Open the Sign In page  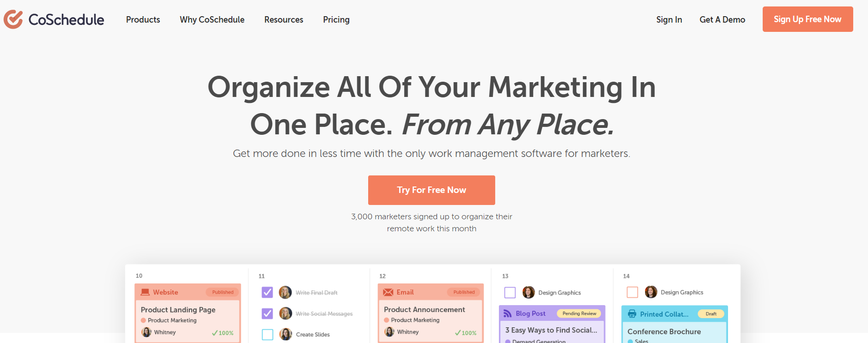tap(669, 19)
